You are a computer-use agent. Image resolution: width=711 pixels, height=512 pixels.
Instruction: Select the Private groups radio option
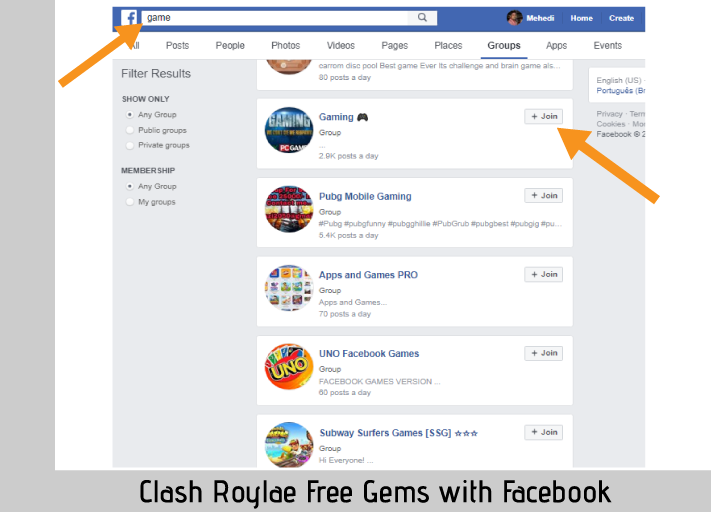click(x=130, y=145)
